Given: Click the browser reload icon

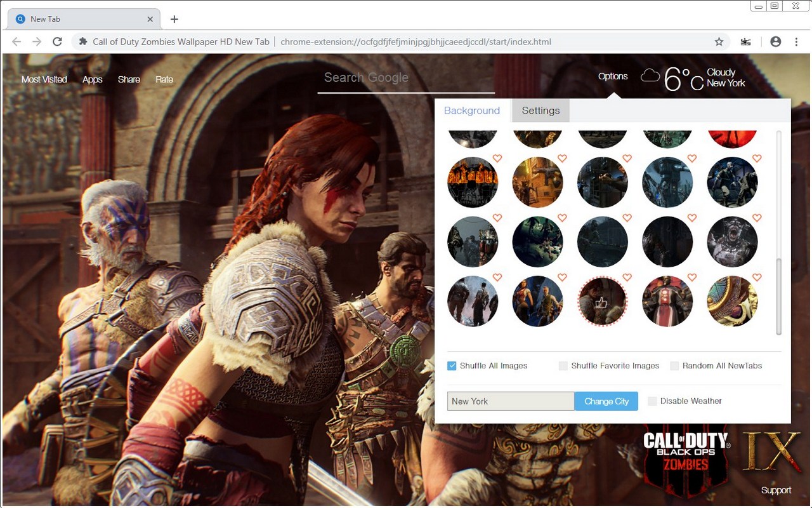Looking at the screenshot, I should (x=57, y=42).
